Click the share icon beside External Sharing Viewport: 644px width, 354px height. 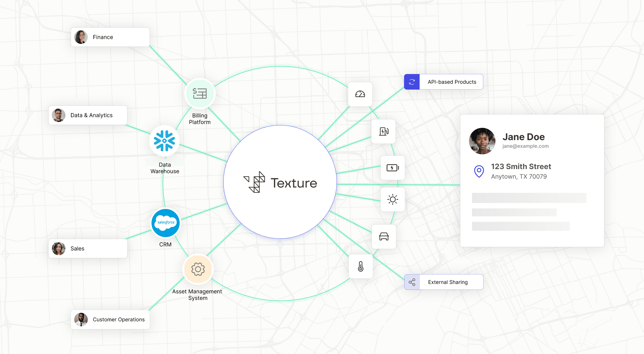pyautogui.click(x=412, y=282)
